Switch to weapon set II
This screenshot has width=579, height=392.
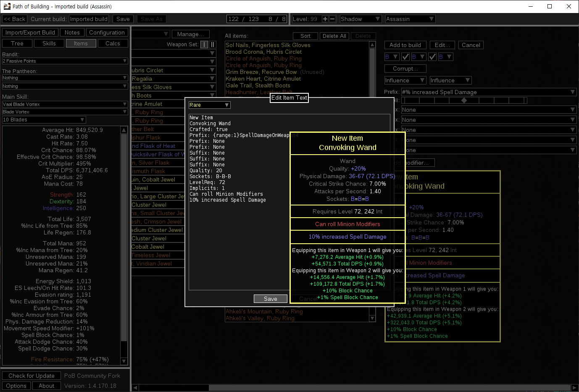[x=213, y=45]
